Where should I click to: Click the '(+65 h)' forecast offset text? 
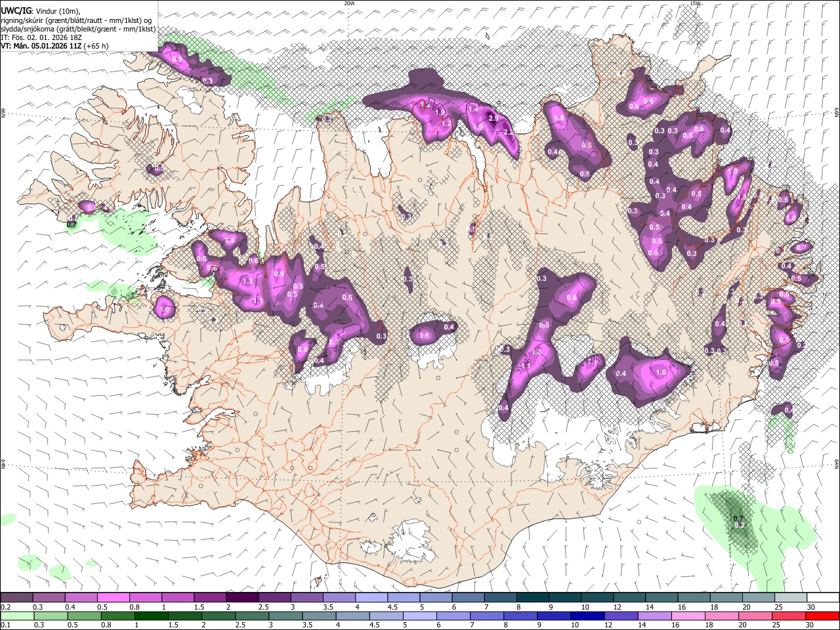[96, 46]
